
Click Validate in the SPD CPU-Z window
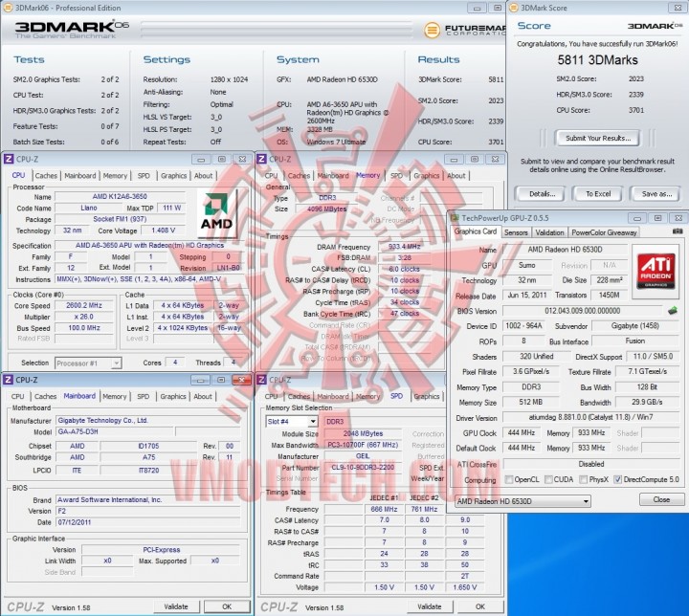430,606
